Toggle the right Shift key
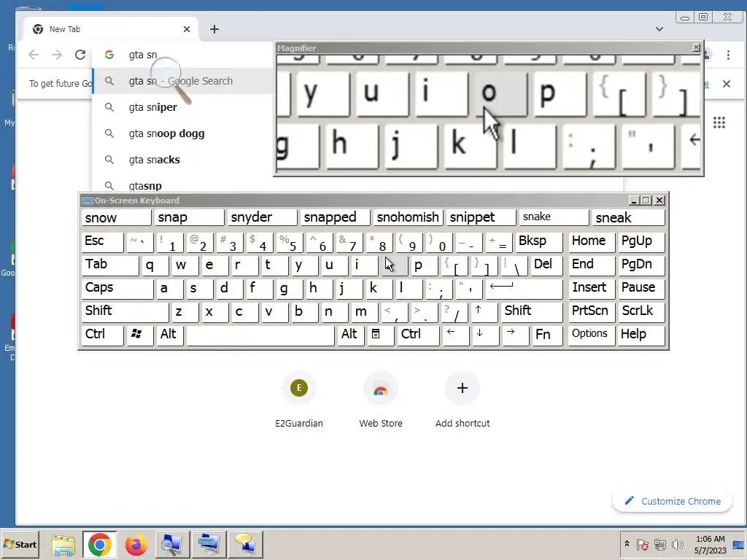747x560 pixels. tap(531, 312)
